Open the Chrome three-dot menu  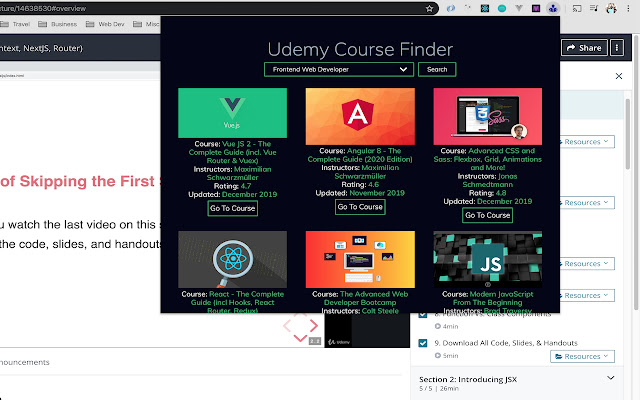tap(628, 8)
